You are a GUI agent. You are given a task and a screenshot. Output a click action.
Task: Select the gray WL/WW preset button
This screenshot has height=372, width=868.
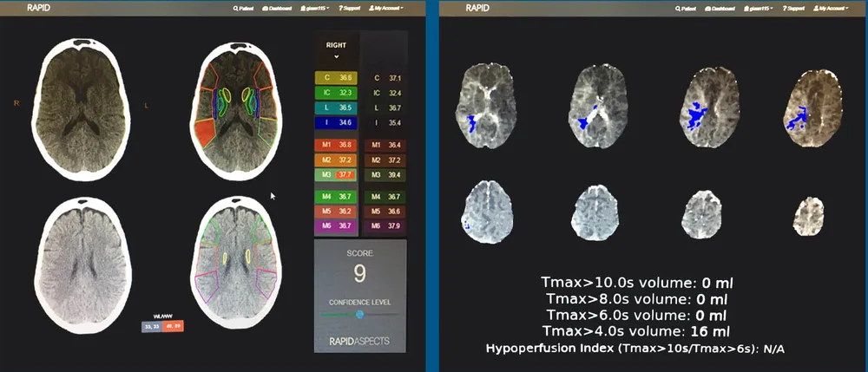154,326
